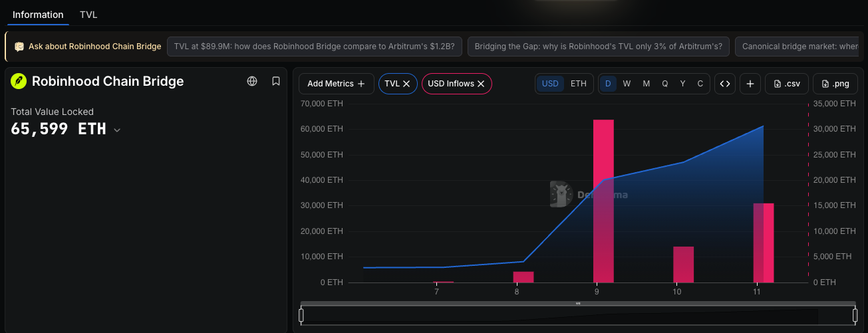Click the Robinhood Chain Bridge logo

(x=19, y=81)
